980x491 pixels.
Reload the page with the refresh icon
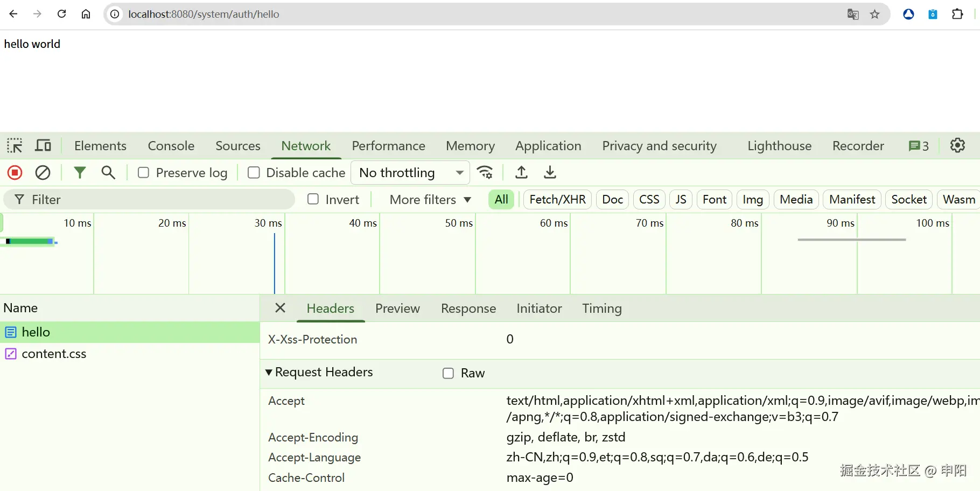[x=61, y=14]
